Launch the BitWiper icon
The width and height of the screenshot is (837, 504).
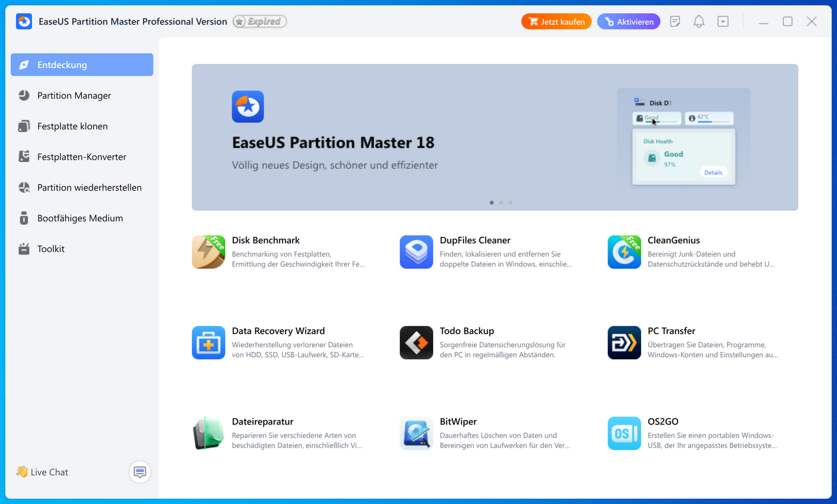pos(416,433)
